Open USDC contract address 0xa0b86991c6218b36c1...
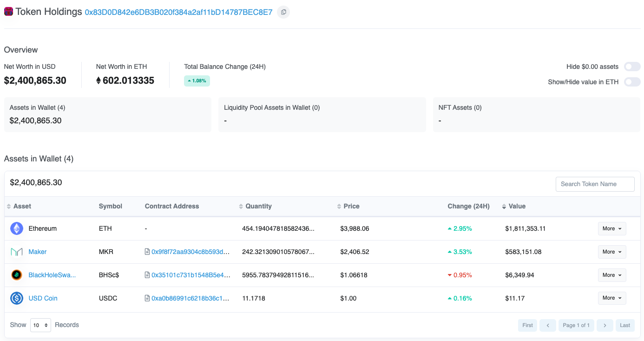The image size is (644, 341). (x=191, y=298)
